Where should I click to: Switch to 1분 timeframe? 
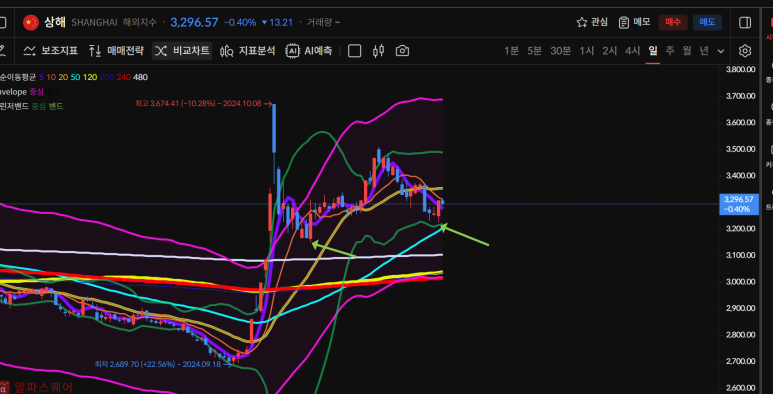511,51
